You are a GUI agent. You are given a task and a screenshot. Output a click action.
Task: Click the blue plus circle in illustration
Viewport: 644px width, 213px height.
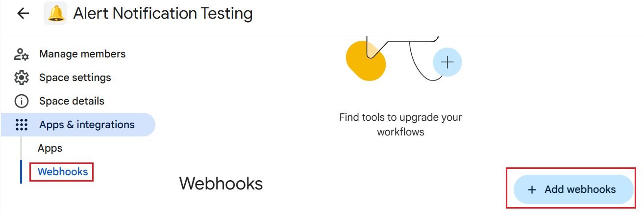(x=447, y=62)
